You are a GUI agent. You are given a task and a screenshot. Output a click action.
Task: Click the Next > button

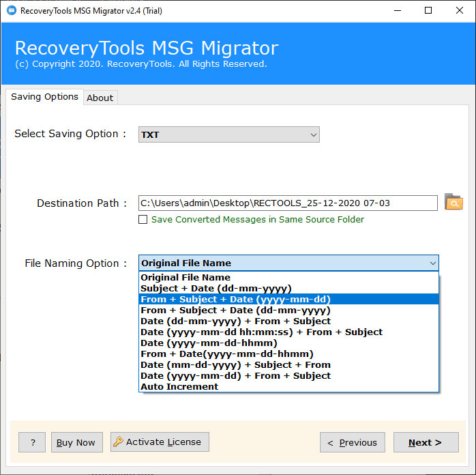click(426, 442)
